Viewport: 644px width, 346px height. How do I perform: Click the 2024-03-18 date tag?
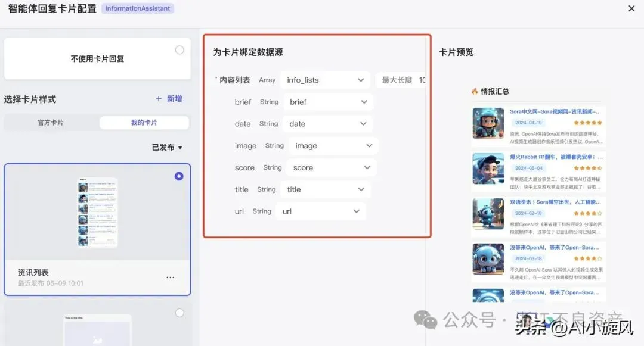click(x=528, y=258)
